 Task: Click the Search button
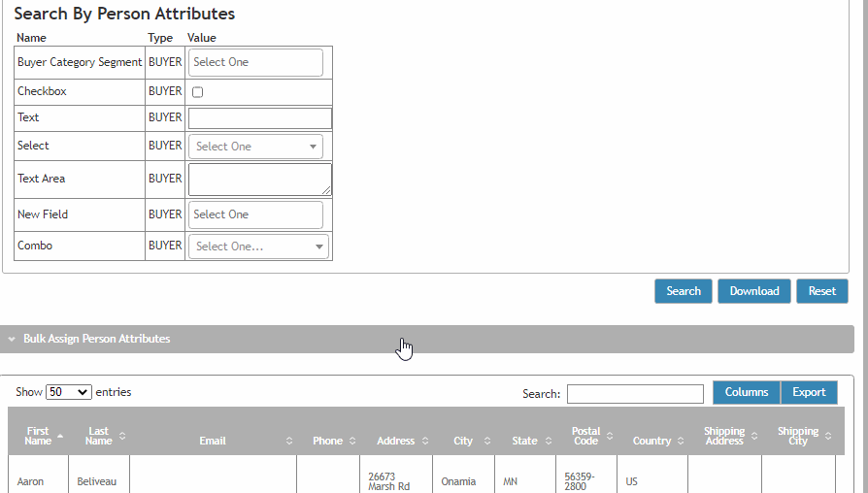(684, 291)
